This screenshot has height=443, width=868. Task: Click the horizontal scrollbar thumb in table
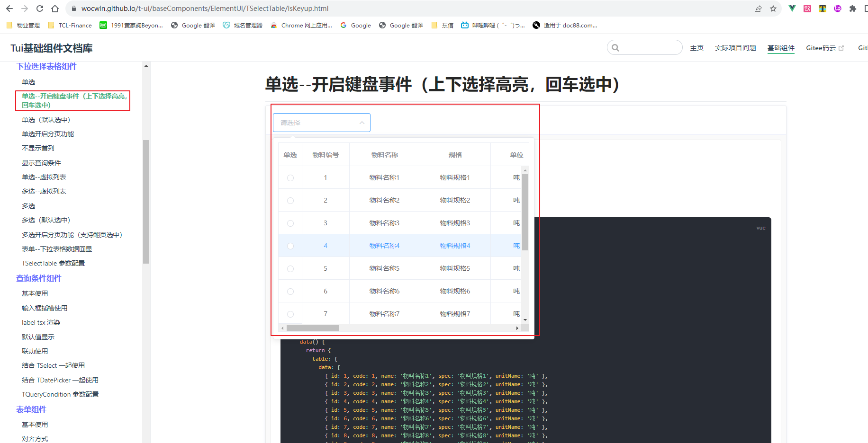point(313,328)
